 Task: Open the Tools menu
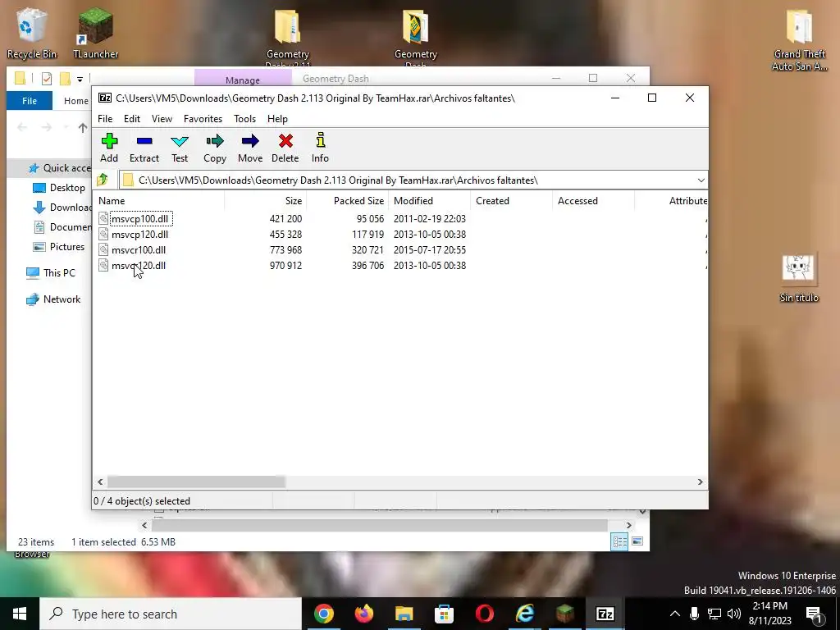[244, 119]
